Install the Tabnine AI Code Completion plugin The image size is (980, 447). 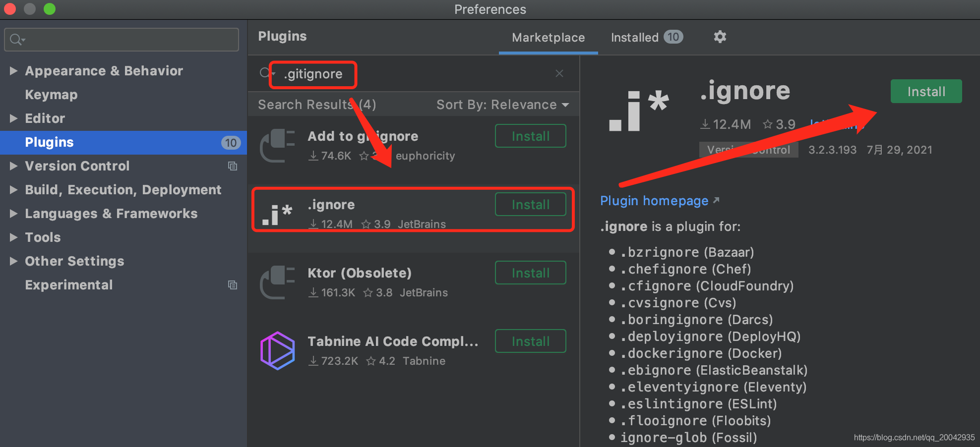pyautogui.click(x=530, y=341)
